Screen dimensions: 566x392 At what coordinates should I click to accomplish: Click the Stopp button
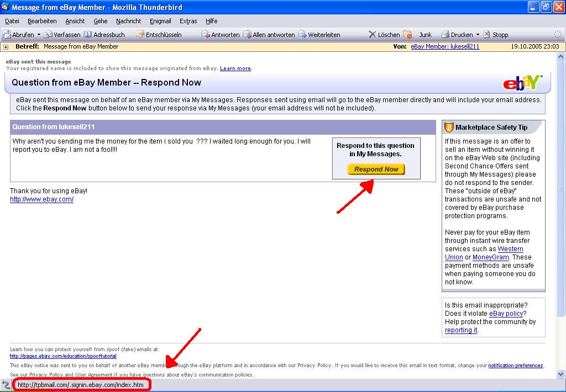[x=496, y=35]
